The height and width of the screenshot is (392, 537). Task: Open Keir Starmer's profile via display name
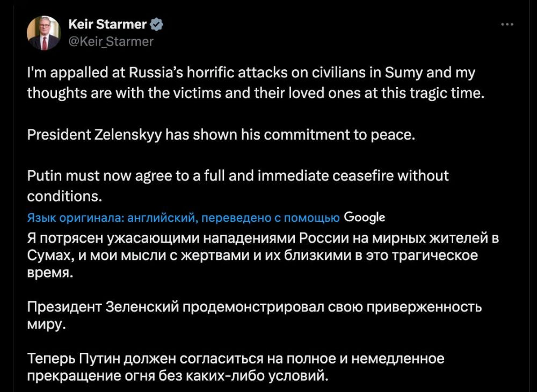[x=106, y=24]
